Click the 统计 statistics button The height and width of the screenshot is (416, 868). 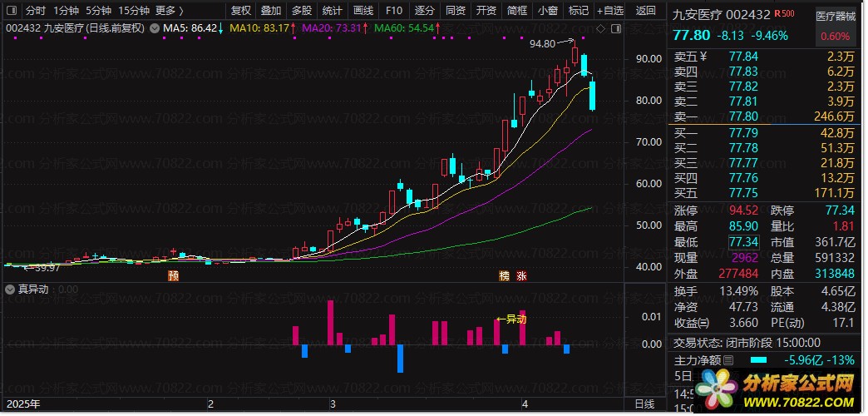tap(332, 10)
